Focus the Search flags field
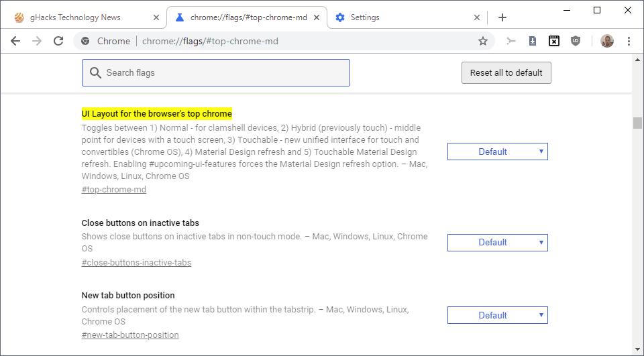This screenshot has height=356, width=644. (x=215, y=72)
